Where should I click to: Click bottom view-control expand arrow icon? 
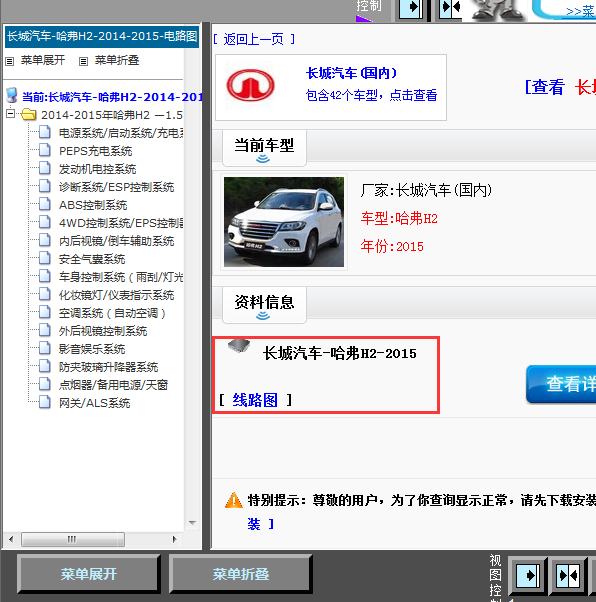pos(527,576)
